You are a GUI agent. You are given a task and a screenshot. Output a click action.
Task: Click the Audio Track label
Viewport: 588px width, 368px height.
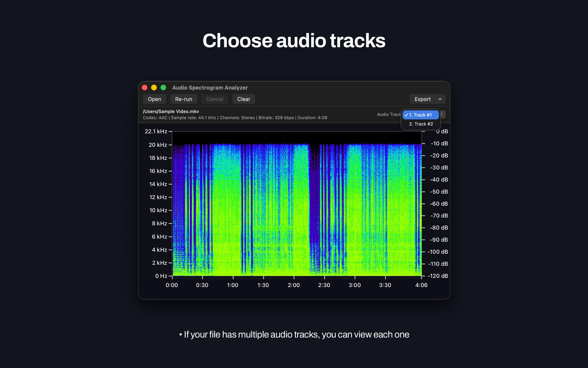pyautogui.click(x=389, y=114)
